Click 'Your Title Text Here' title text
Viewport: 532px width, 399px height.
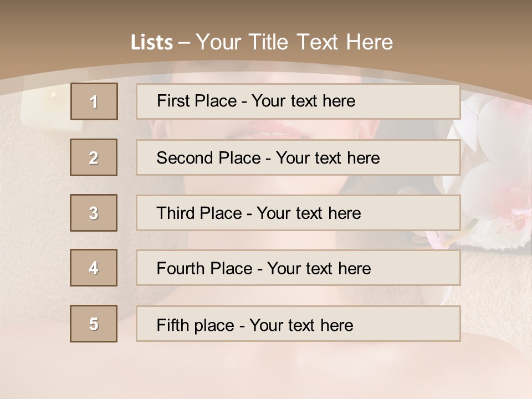[294, 42]
